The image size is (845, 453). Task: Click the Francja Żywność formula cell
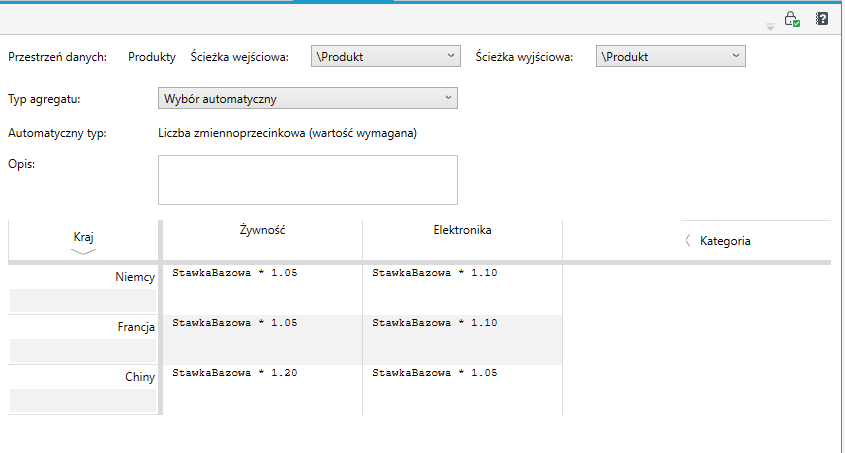point(262,340)
